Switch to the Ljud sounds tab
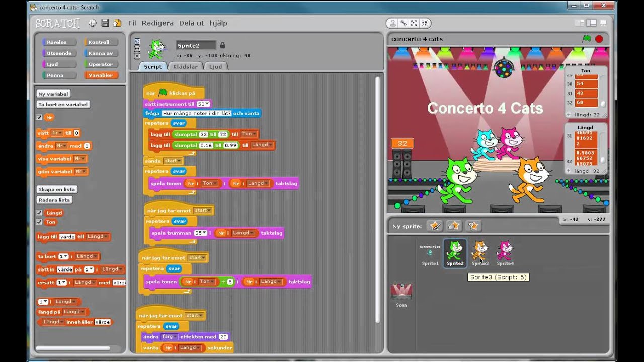The width and height of the screenshot is (644, 362). [216, 66]
